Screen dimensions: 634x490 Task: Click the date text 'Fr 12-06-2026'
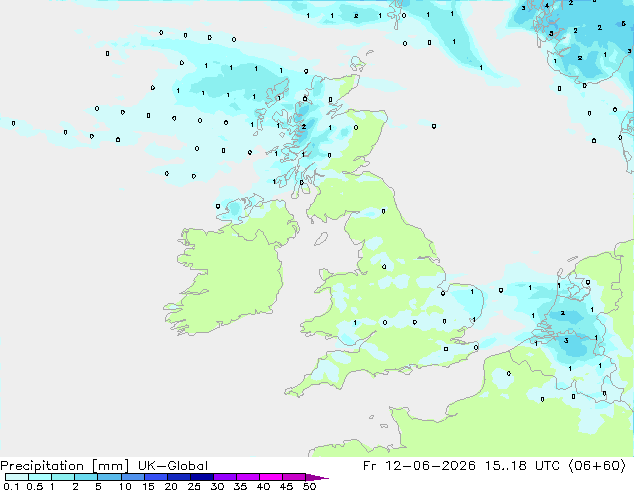coord(419,466)
